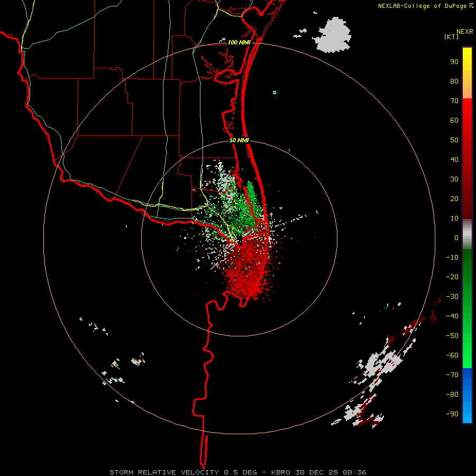Click the blue segment of the color bar
The image size is (476, 476).
click(467, 396)
